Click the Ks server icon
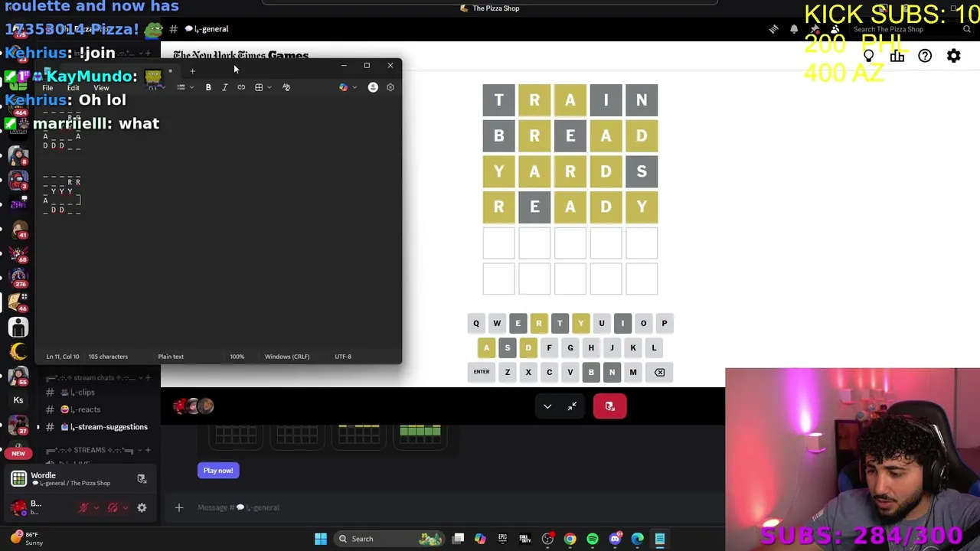This screenshot has height=551, width=980. click(x=18, y=400)
